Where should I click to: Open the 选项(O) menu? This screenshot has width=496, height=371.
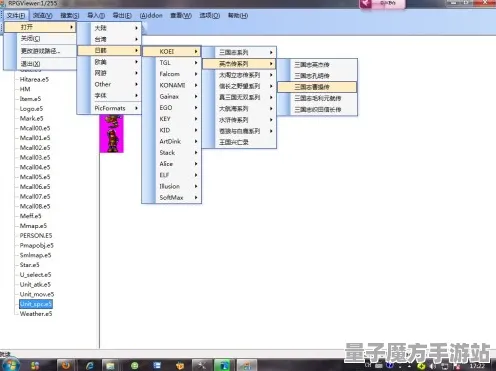pos(209,16)
